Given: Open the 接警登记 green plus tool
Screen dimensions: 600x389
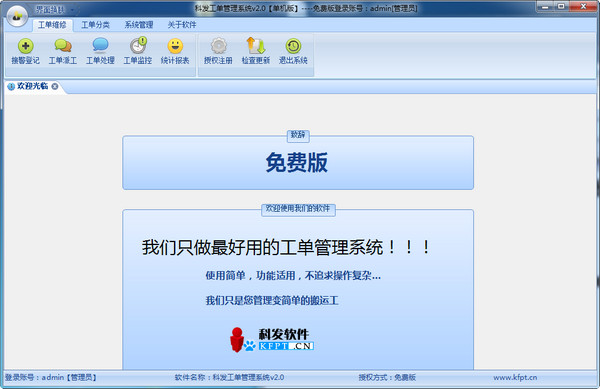Looking at the screenshot, I should click(25, 51).
